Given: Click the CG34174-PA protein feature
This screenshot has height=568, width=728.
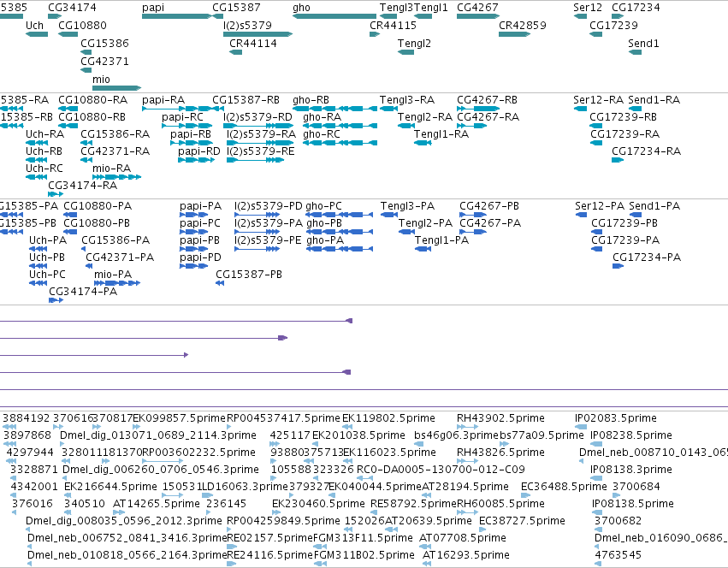Looking at the screenshot, I should (56, 300).
